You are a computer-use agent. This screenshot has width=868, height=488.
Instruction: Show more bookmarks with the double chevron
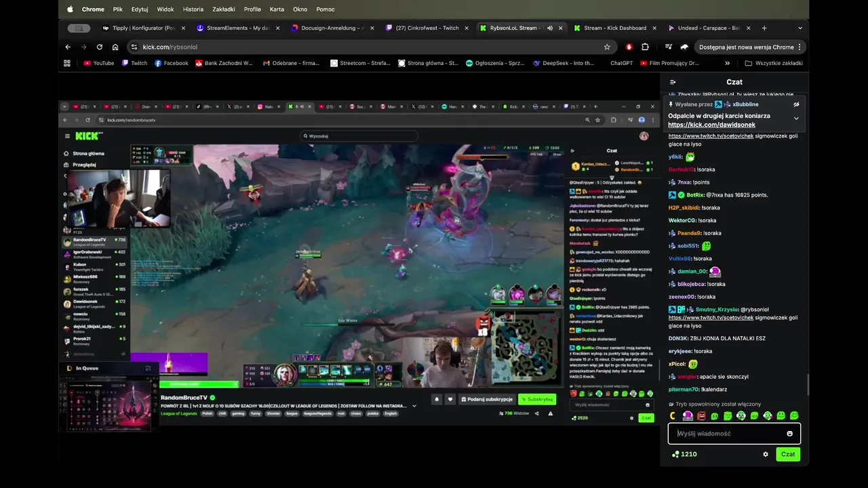coord(727,63)
